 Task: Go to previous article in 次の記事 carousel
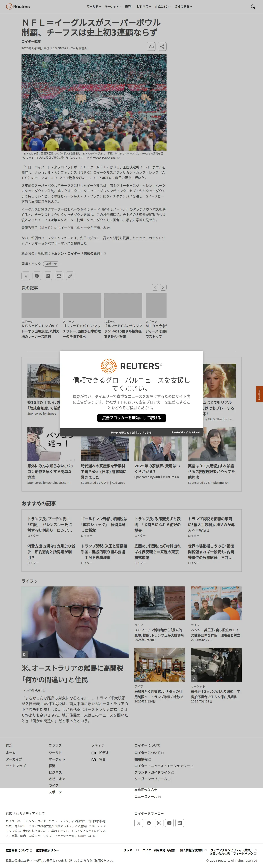(155, 287)
